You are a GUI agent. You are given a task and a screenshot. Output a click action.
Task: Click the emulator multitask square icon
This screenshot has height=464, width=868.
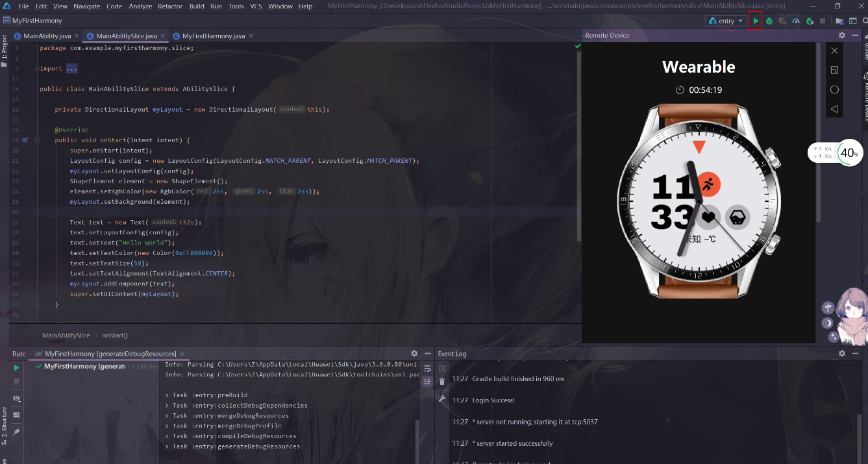click(835, 70)
